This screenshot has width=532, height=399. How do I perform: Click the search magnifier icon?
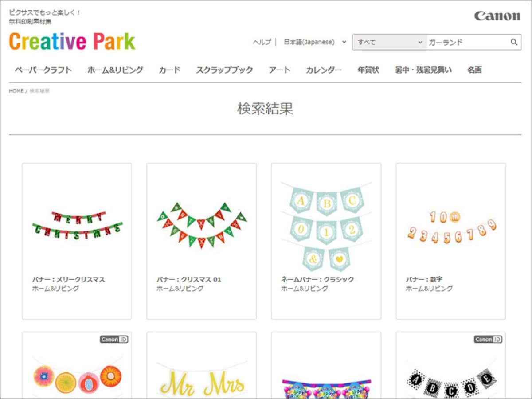[x=514, y=42]
